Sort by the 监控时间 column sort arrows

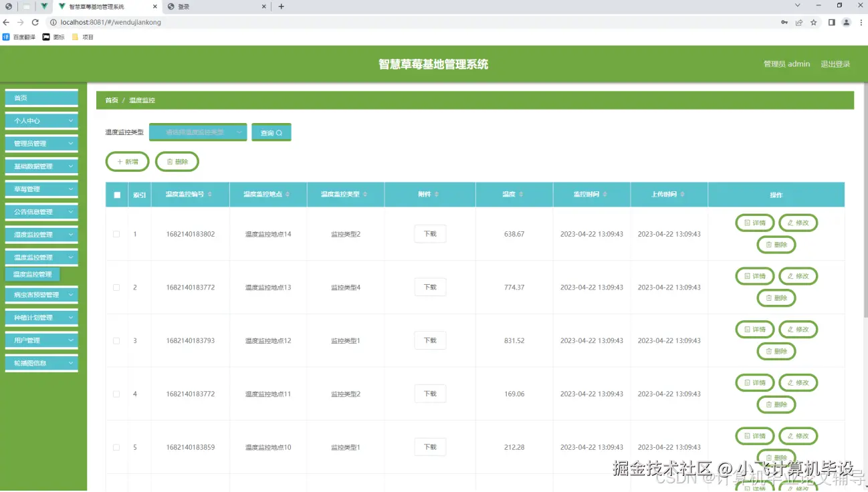tap(605, 195)
